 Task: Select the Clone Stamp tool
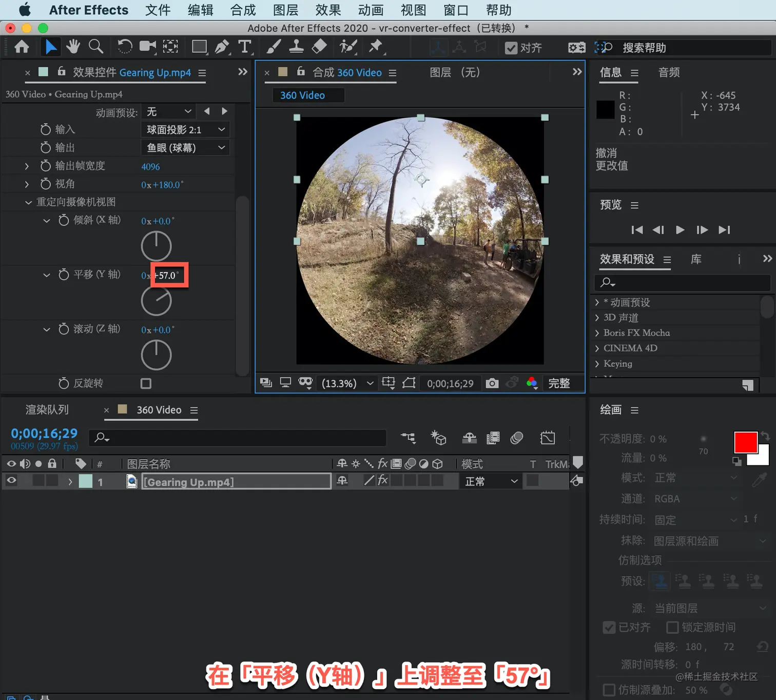click(296, 47)
